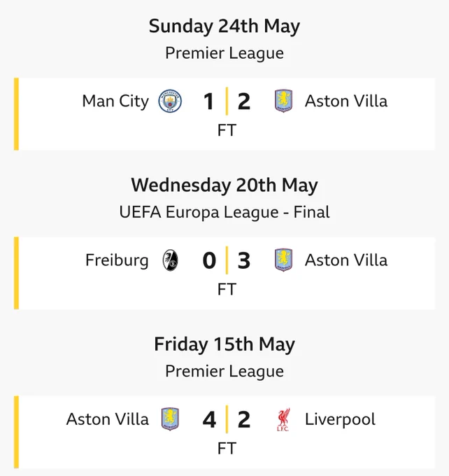Select Aston Villa name in Europa League final

[x=346, y=260]
